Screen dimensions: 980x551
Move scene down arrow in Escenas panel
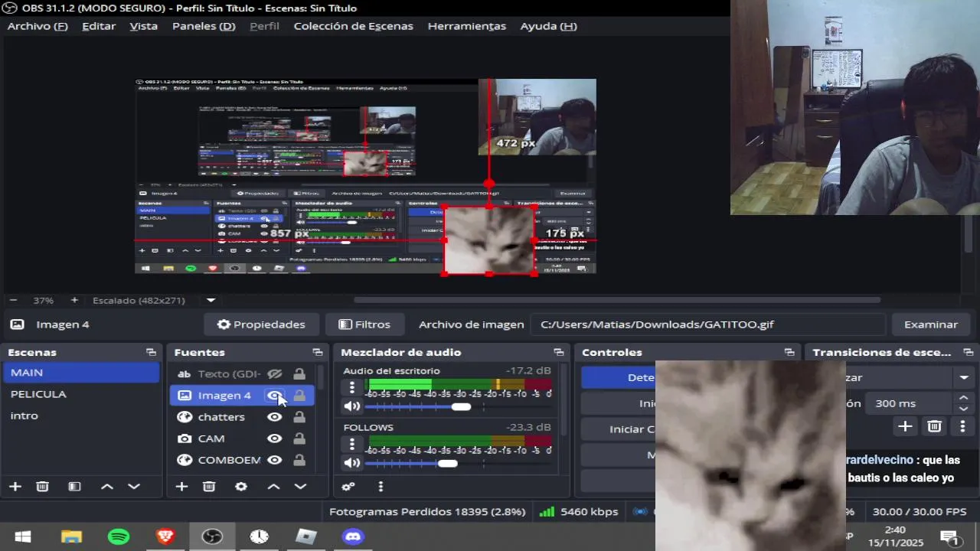134,487
